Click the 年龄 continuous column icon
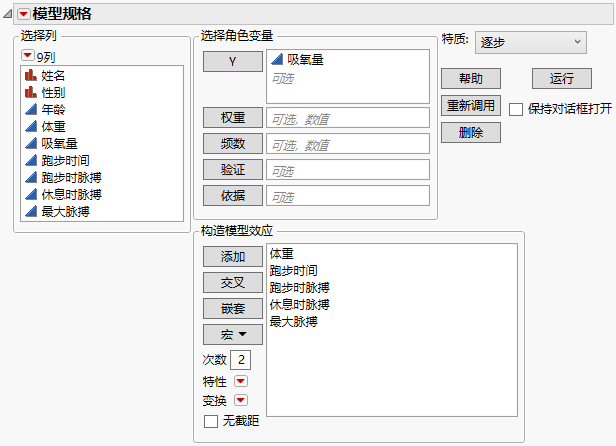This screenshot has width=616, height=446. pyautogui.click(x=31, y=109)
